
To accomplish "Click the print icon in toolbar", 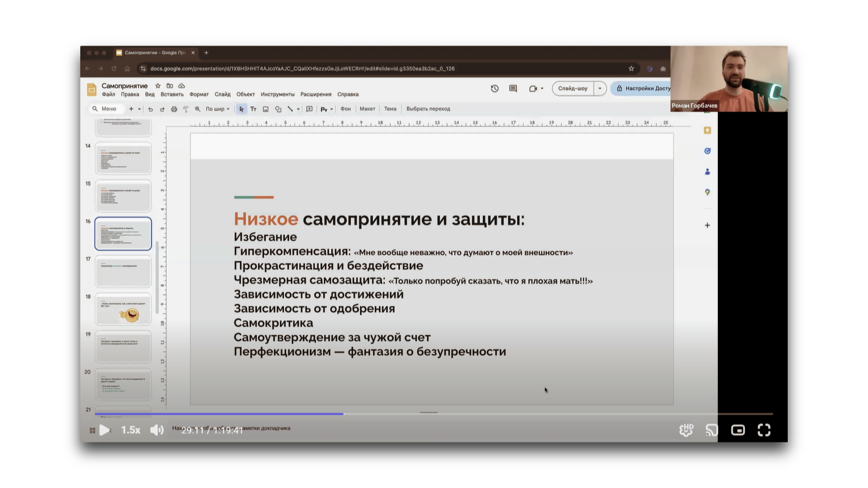I will pyautogui.click(x=174, y=109).
